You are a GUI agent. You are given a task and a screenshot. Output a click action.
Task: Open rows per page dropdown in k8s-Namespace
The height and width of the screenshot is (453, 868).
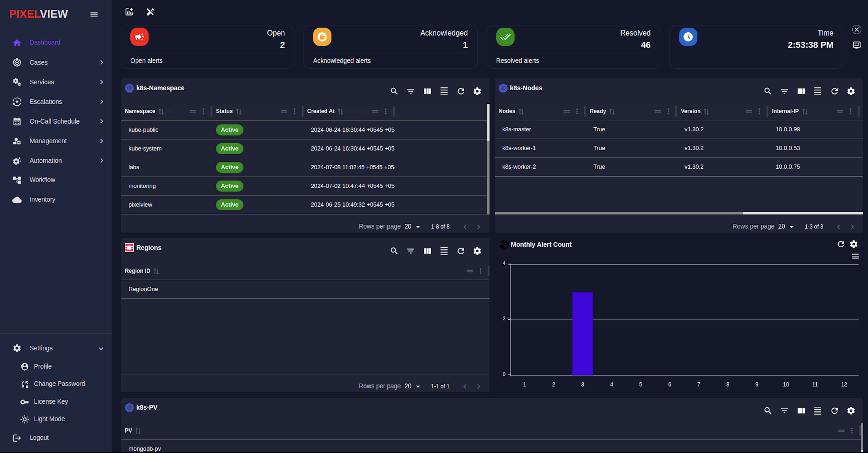pyautogui.click(x=412, y=227)
